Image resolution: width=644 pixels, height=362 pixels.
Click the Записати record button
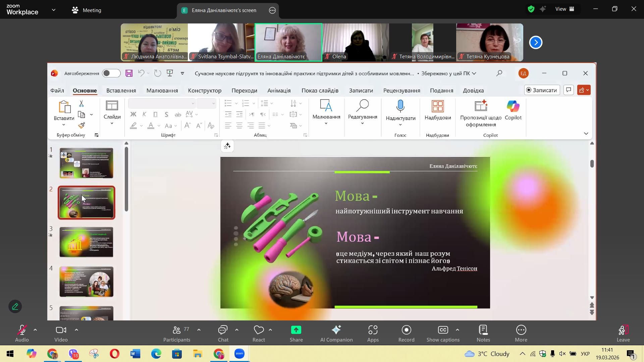[542, 90]
